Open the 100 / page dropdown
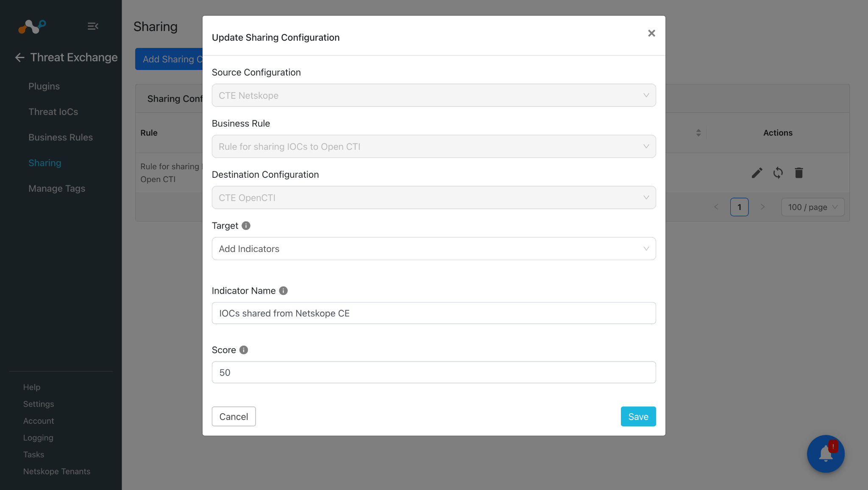This screenshot has width=868, height=490. [812, 207]
